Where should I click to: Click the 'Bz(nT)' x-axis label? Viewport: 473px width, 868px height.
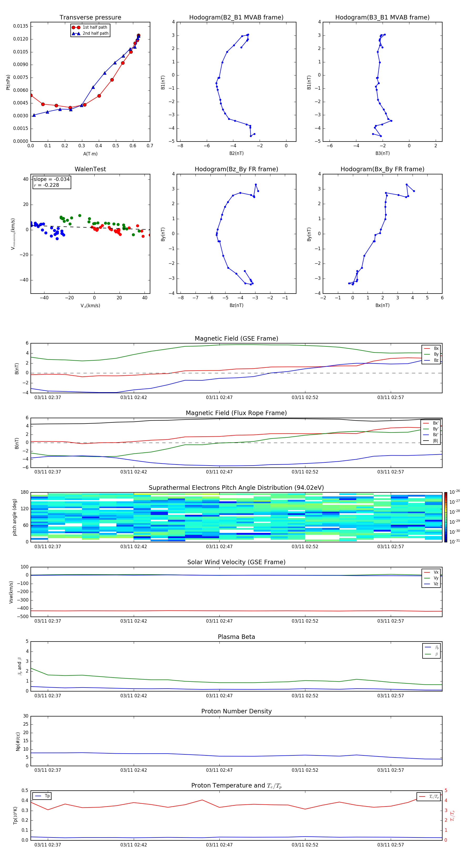click(x=236, y=305)
